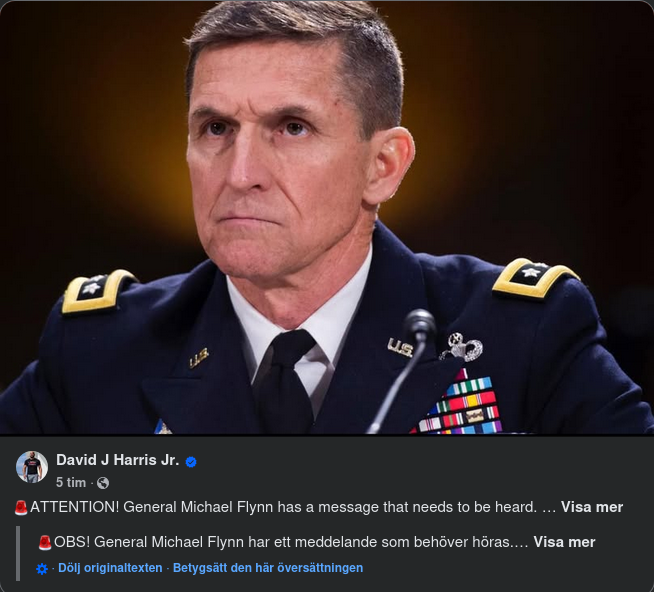The width and height of the screenshot is (654, 592).
Task: Click the globe public audience icon
Action: [x=103, y=483]
